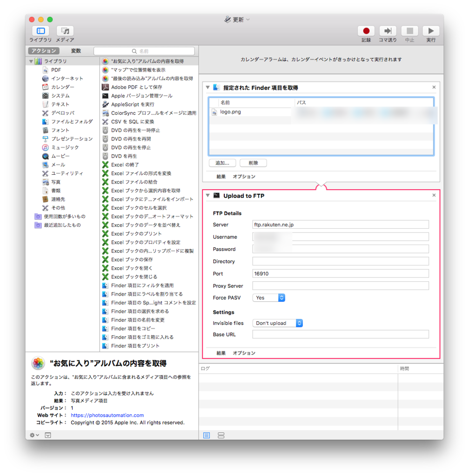Start recording with the red Record button
Image resolution: width=469 pixels, height=476 pixels.
[366, 31]
